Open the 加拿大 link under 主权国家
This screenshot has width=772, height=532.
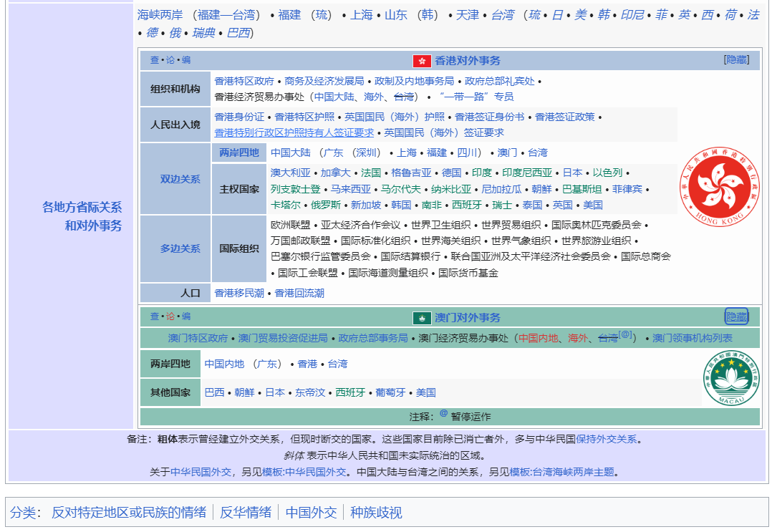[x=336, y=173]
